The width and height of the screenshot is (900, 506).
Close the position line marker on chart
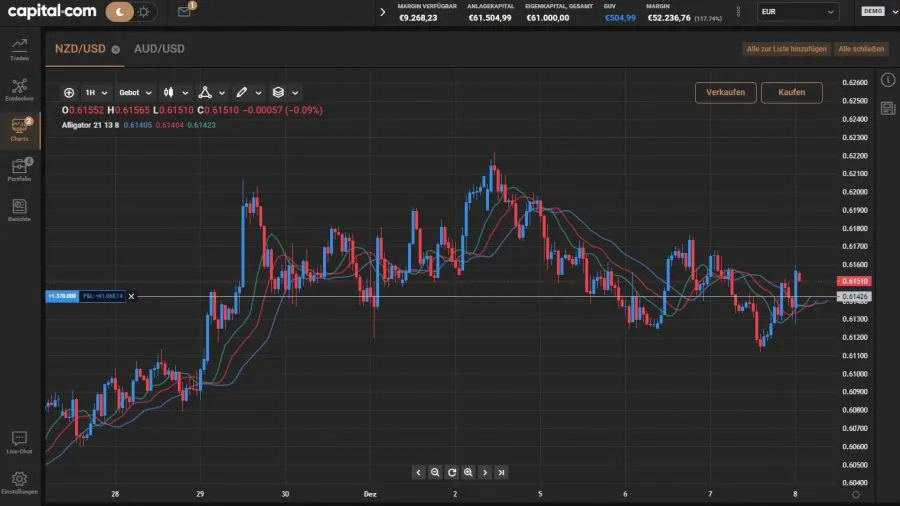tap(131, 296)
